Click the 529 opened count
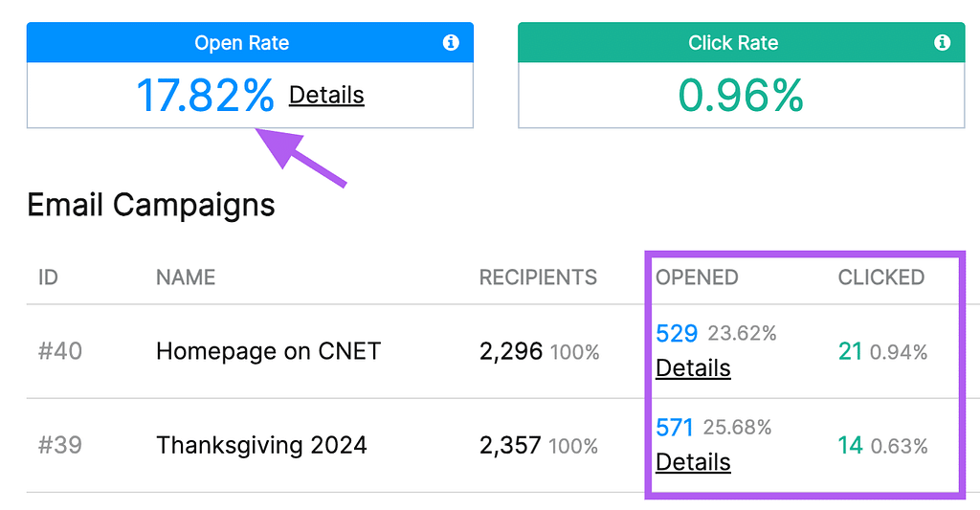Viewport: 980px width, 510px height. coord(677,334)
